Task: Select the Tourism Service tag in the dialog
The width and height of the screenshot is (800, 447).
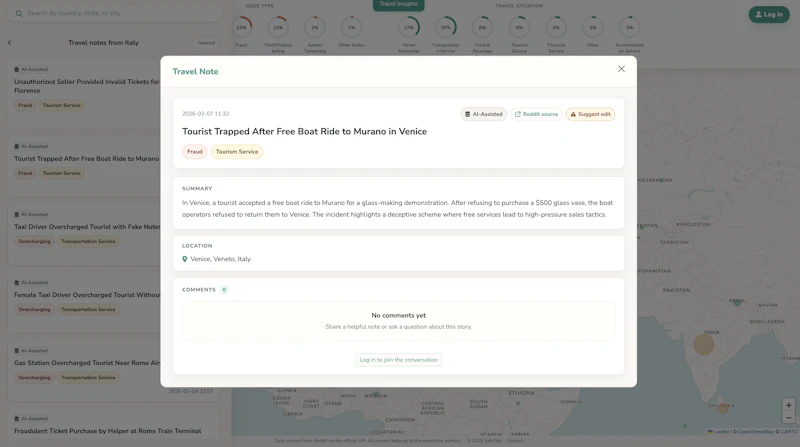Action: (237, 152)
